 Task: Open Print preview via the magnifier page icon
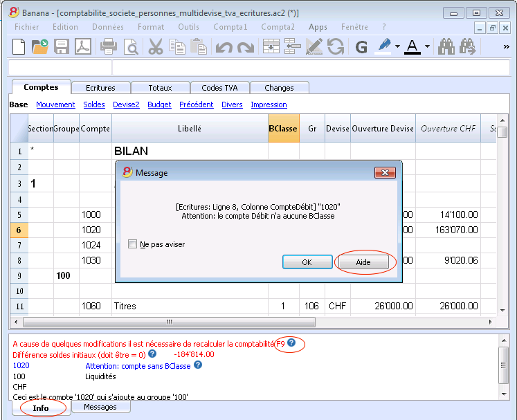tap(131, 46)
